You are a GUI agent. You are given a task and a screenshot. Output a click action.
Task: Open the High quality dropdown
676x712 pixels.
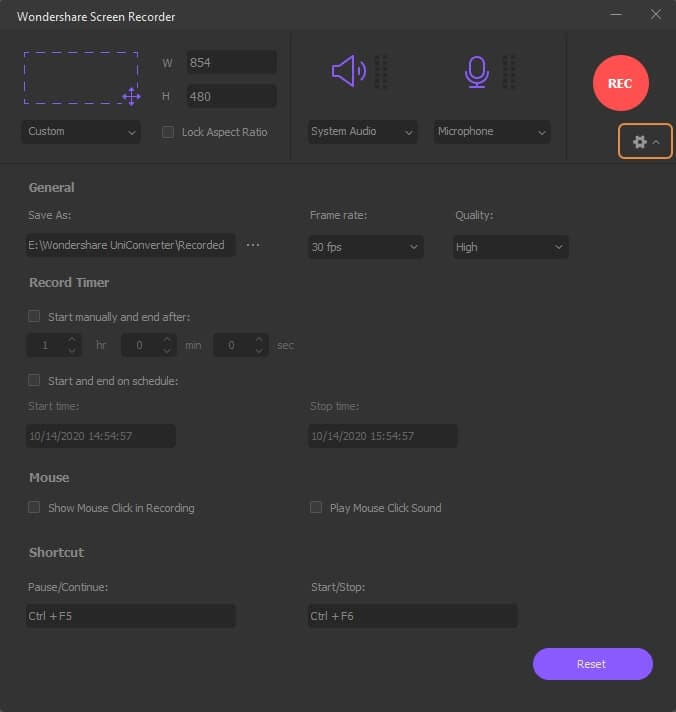[510, 247]
